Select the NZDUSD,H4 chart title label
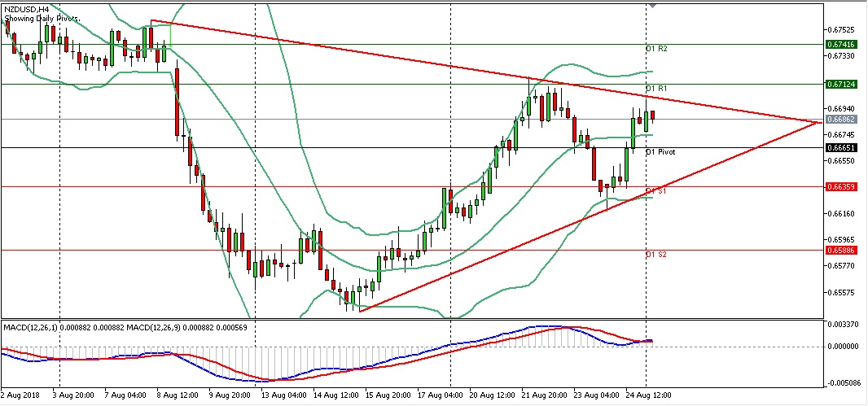Image resolution: width=868 pixels, height=406 pixels. (x=27, y=7)
